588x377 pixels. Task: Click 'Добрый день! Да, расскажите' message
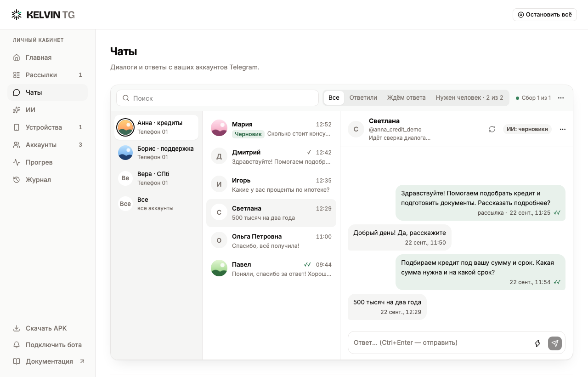click(400, 237)
